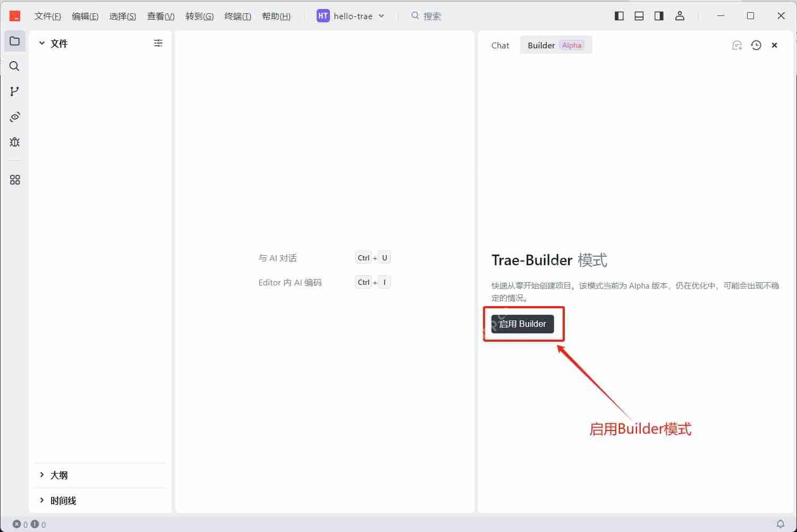
Task: Open the Extensions grid icon
Action: (x=14, y=180)
